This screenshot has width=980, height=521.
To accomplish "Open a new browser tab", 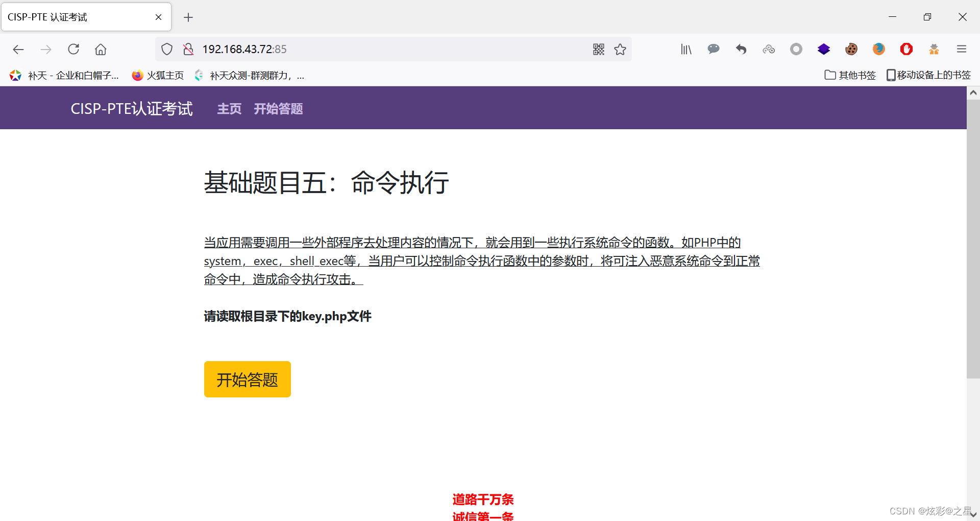I will click(188, 17).
